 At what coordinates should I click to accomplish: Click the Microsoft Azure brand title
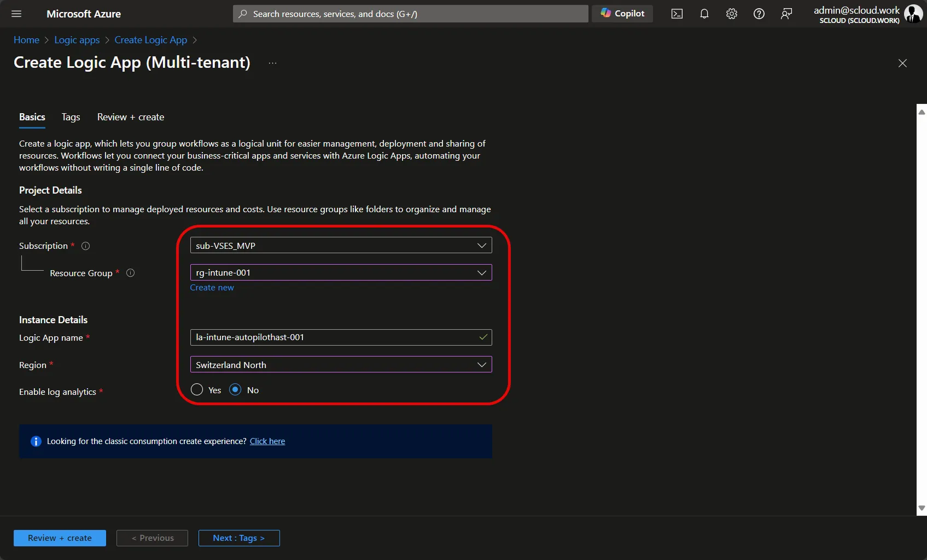84,14
